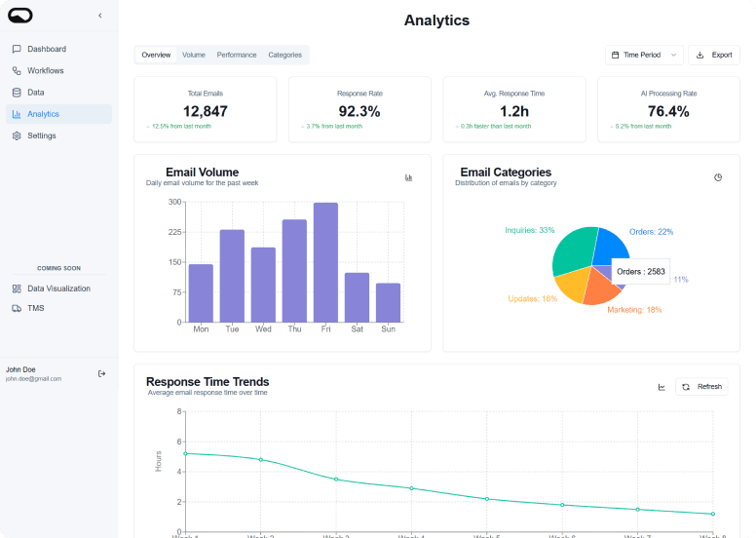Click the Wednesday bar in Email Volume
The image size is (756, 538).
pos(263,285)
